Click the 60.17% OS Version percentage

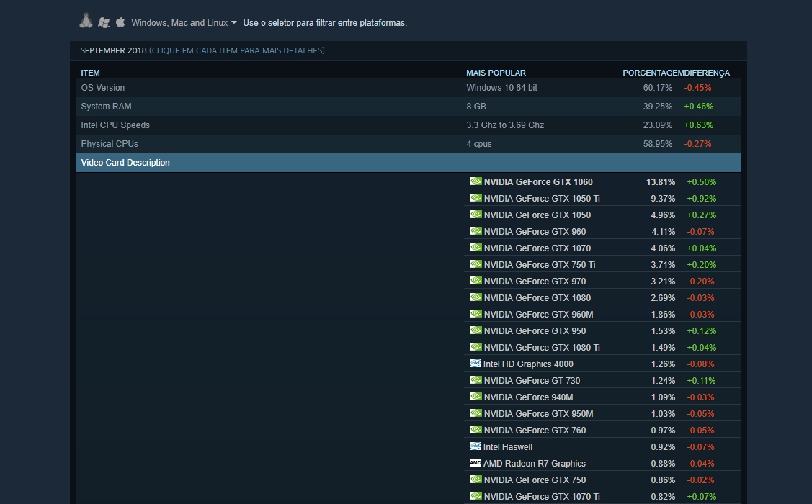[x=658, y=88]
